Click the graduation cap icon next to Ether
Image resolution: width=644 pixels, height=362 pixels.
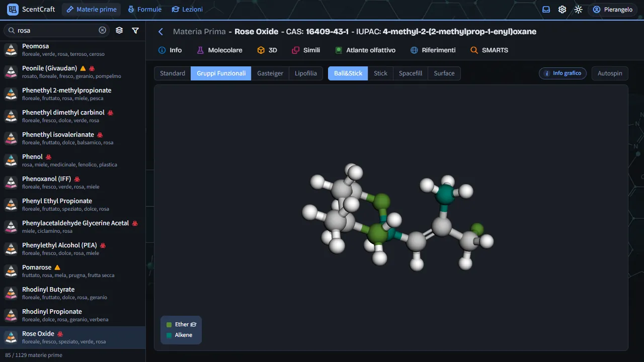(x=194, y=325)
